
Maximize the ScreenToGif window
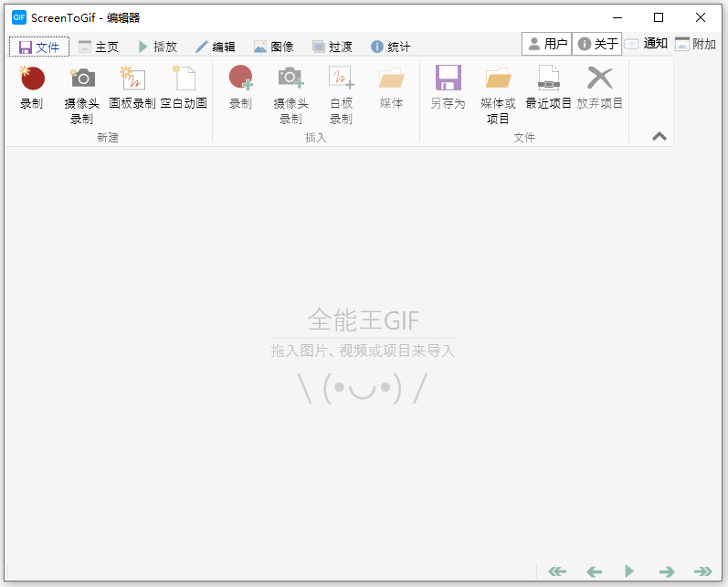point(659,17)
